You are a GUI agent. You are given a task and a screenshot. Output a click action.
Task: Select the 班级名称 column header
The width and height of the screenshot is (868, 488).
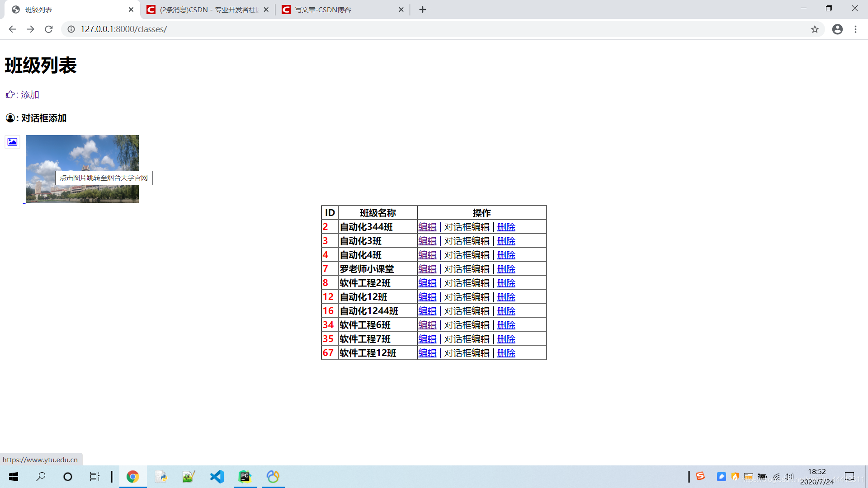pyautogui.click(x=378, y=213)
